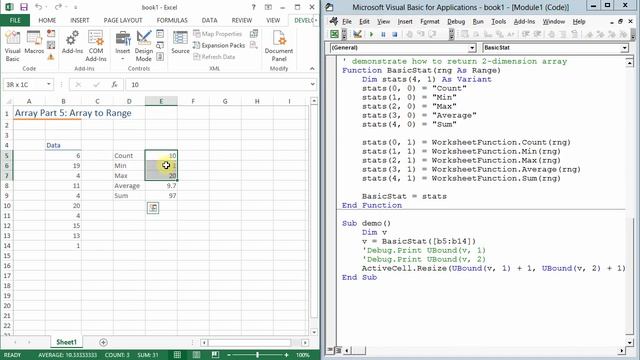
Task: Click Procedure View button at code window bottom
Action: click(330, 350)
